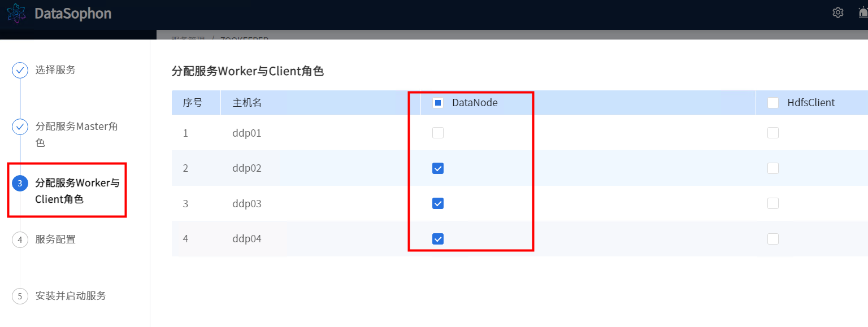Click the step 4 numbered circle
The height and width of the screenshot is (327, 868).
click(20, 239)
